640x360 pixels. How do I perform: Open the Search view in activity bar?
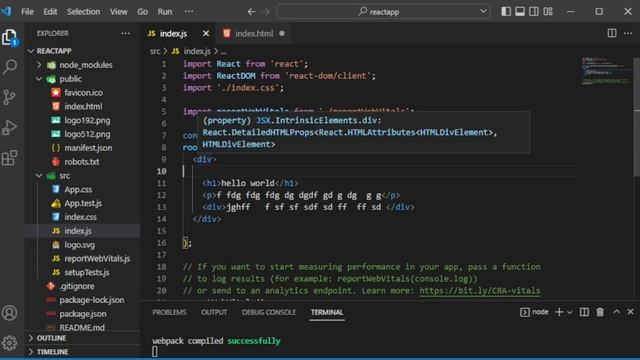[9, 67]
